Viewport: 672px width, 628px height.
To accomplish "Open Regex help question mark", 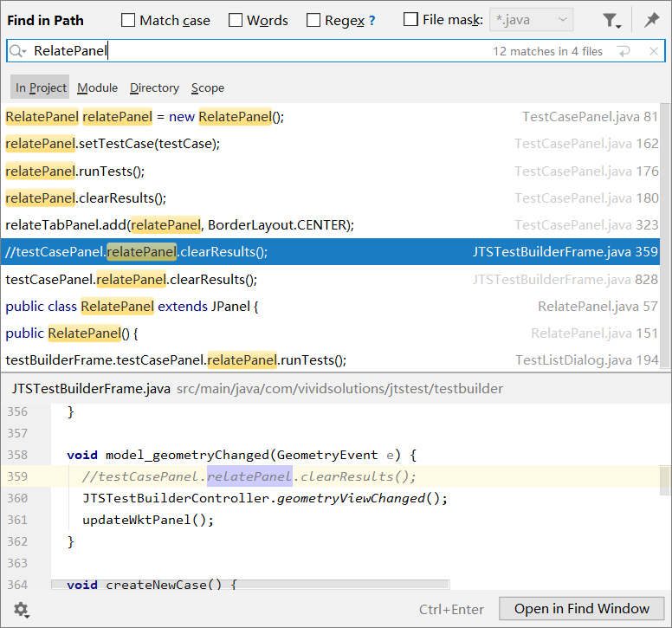I will coord(372,21).
